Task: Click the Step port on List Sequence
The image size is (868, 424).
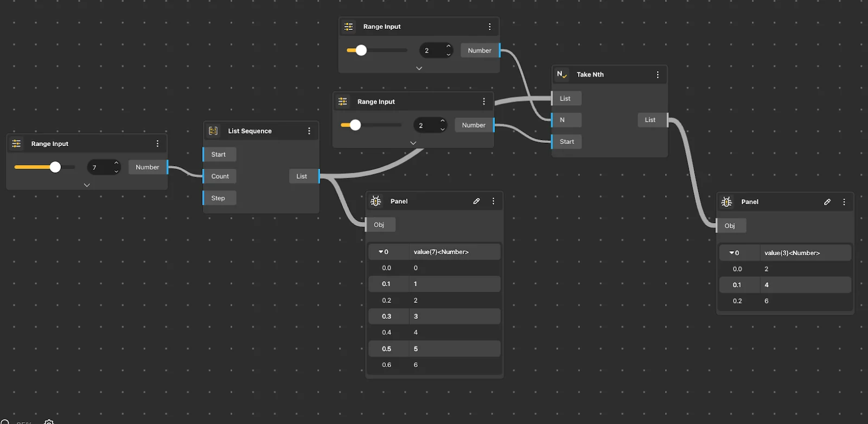Action: coord(218,198)
